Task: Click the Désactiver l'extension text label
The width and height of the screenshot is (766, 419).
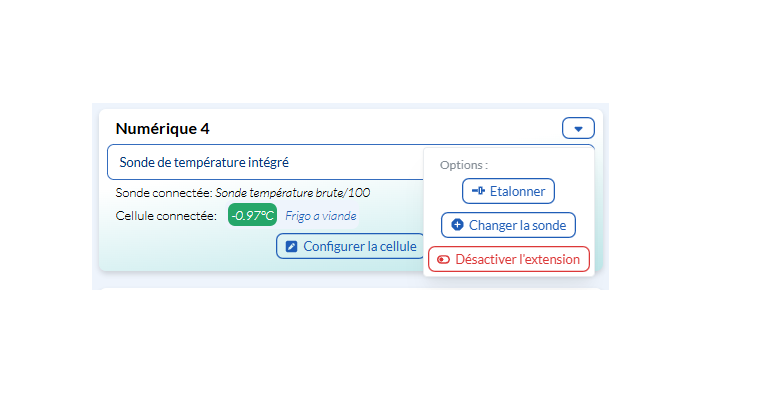Action: click(x=517, y=259)
